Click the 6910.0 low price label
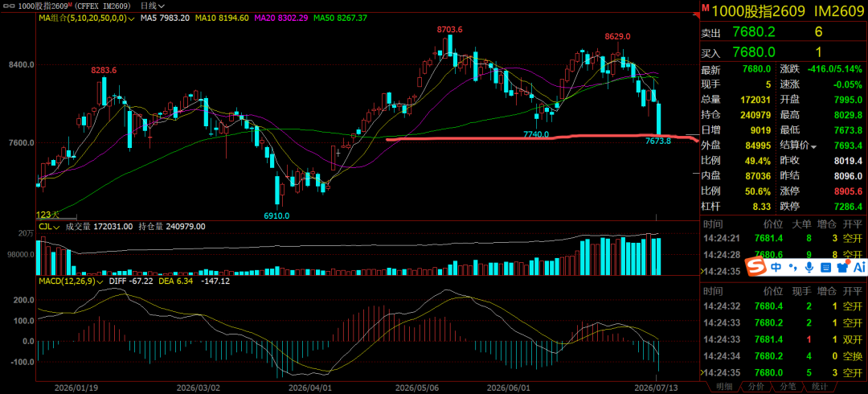The width and height of the screenshot is (868, 394). point(276,215)
